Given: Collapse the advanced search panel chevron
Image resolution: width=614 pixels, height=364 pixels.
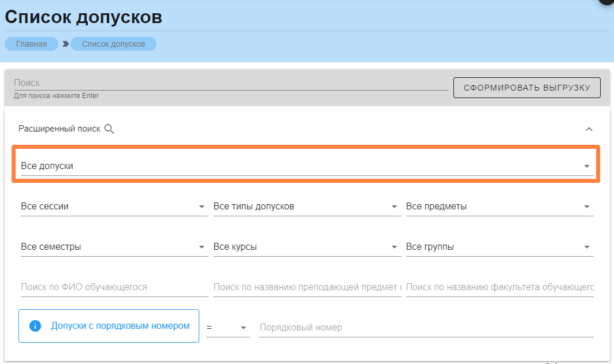Looking at the screenshot, I should click(589, 129).
